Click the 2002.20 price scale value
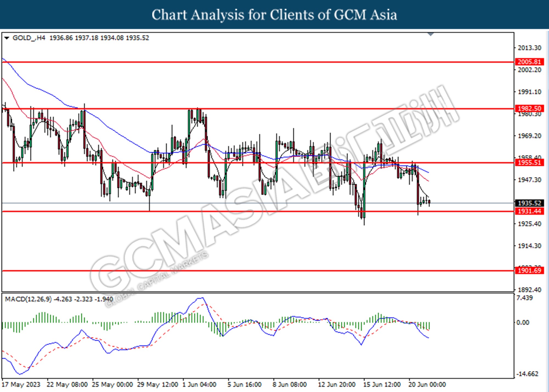 (x=530, y=70)
